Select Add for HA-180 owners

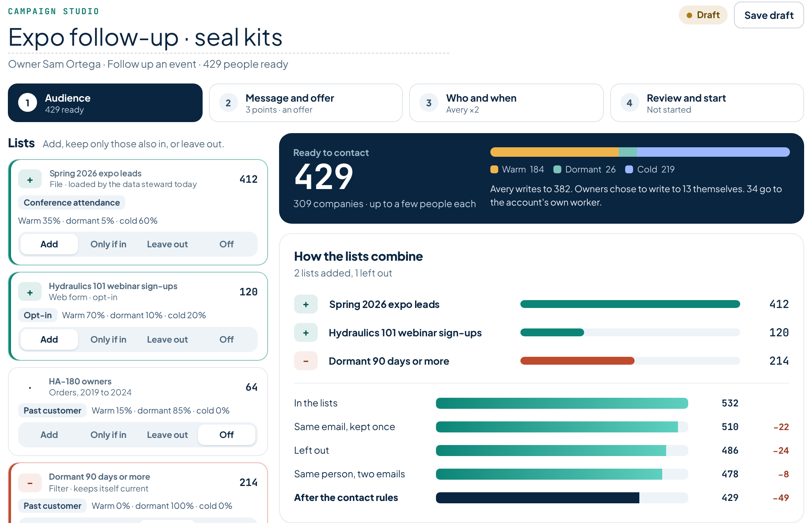49,435
